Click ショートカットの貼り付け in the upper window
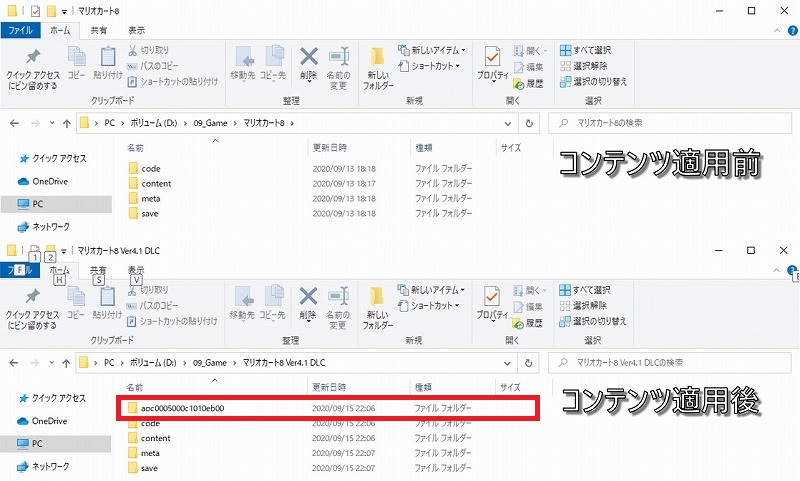800x481 pixels. (x=172, y=82)
